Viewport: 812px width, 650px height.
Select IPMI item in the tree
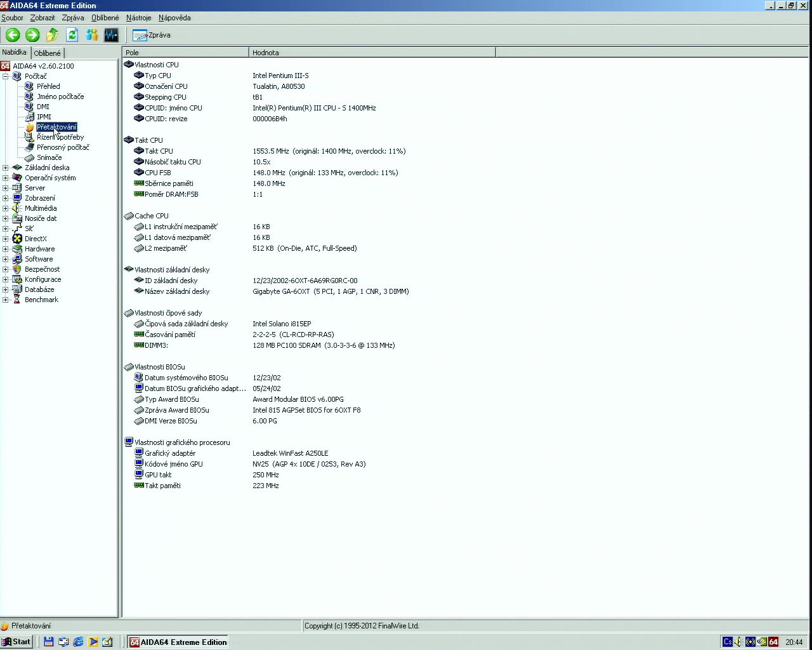click(x=44, y=117)
